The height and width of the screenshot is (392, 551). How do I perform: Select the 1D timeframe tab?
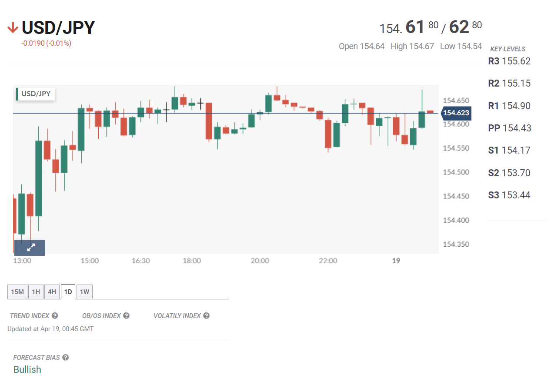point(68,291)
